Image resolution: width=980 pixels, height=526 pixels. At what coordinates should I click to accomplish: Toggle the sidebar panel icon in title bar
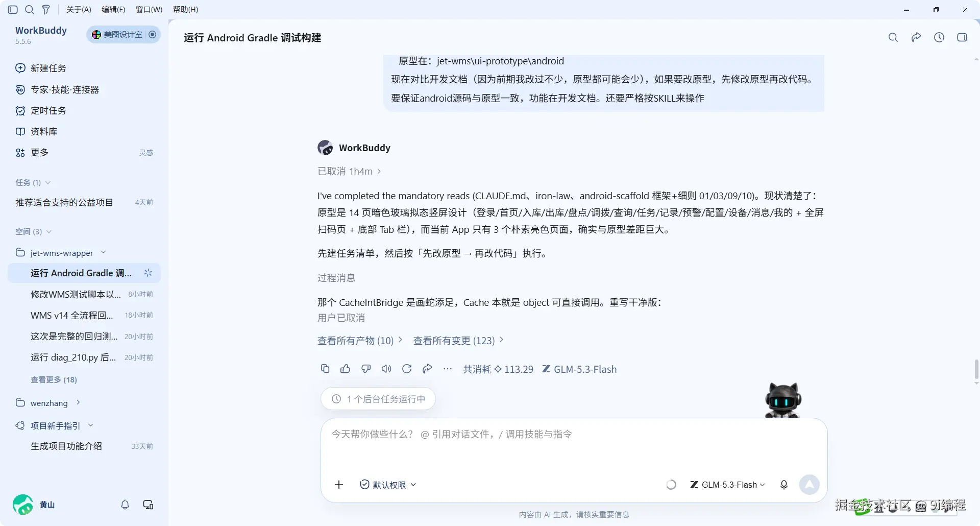click(x=13, y=10)
